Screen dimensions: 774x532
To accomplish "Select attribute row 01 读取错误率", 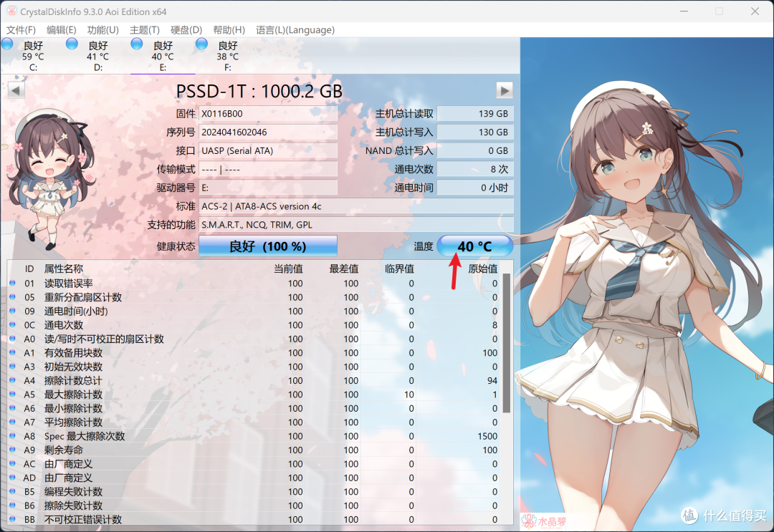I will point(254,284).
